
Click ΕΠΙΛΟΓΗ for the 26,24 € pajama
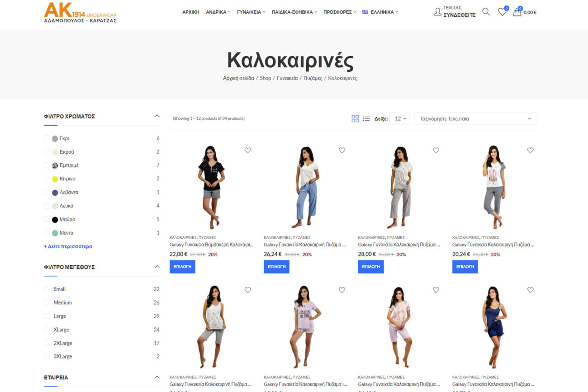coord(276,267)
